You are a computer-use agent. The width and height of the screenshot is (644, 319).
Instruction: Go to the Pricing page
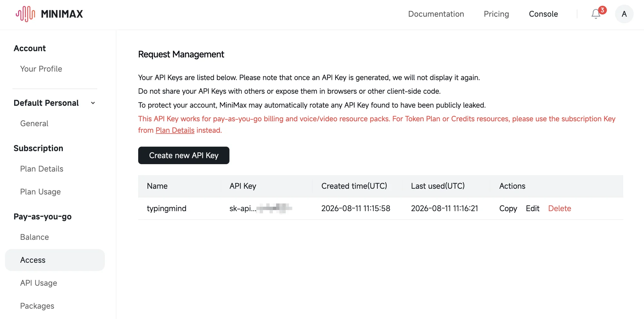[x=496, y=14]
